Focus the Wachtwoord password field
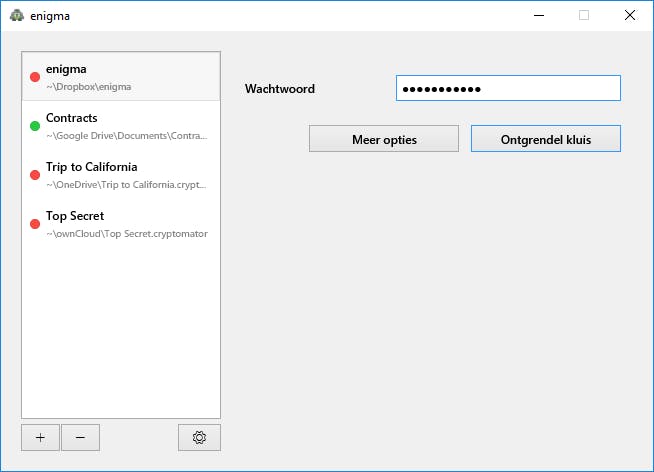The width and height of the screenshot is (654, 472). pos(508,88)
